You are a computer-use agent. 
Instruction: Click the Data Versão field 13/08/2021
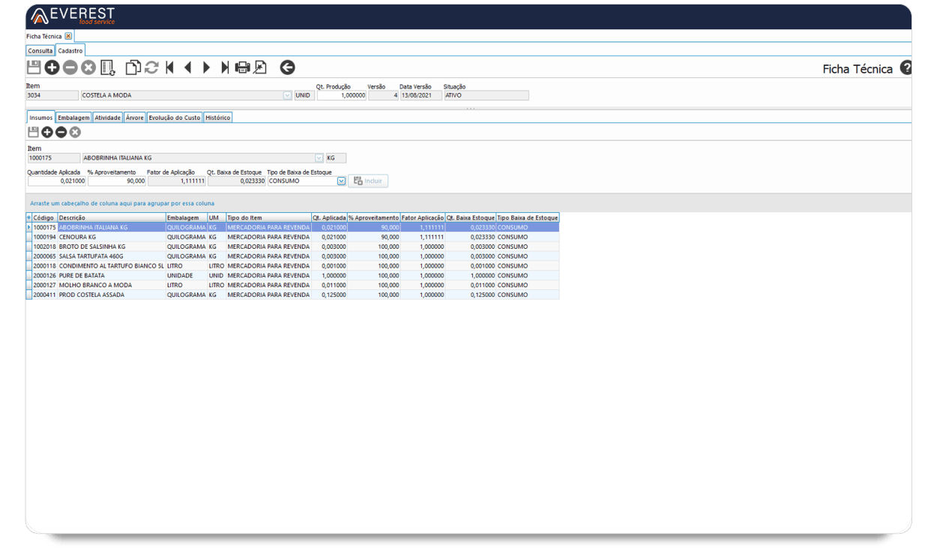(420, 95)
